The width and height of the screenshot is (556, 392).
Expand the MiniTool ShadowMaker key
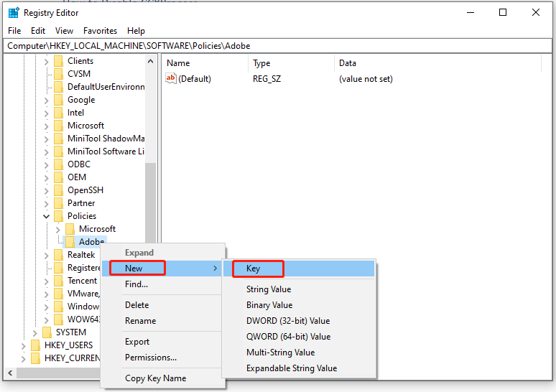tap(46, 139)
